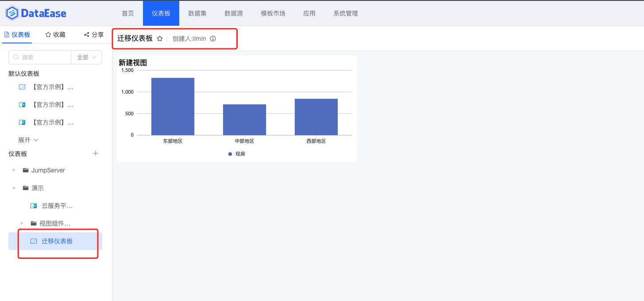Viewport: 644px width, 301px height.
Task: Open the 收藏 favorites panel
Action: [54, 34]
